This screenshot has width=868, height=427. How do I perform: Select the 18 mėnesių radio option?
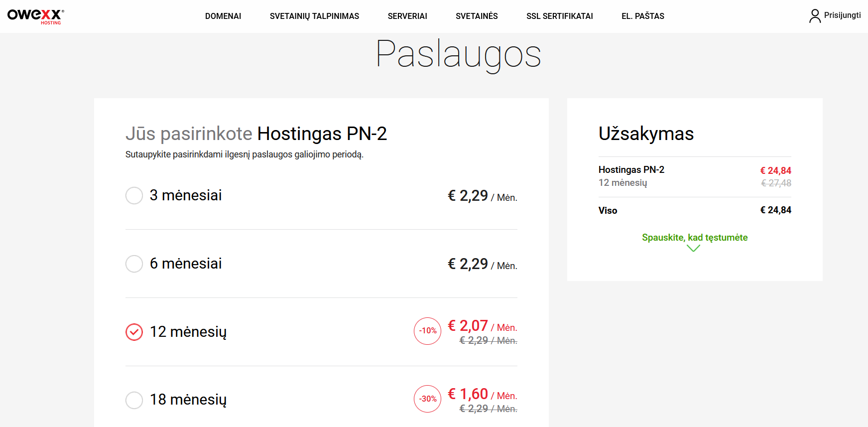click(x=134, y=400)
